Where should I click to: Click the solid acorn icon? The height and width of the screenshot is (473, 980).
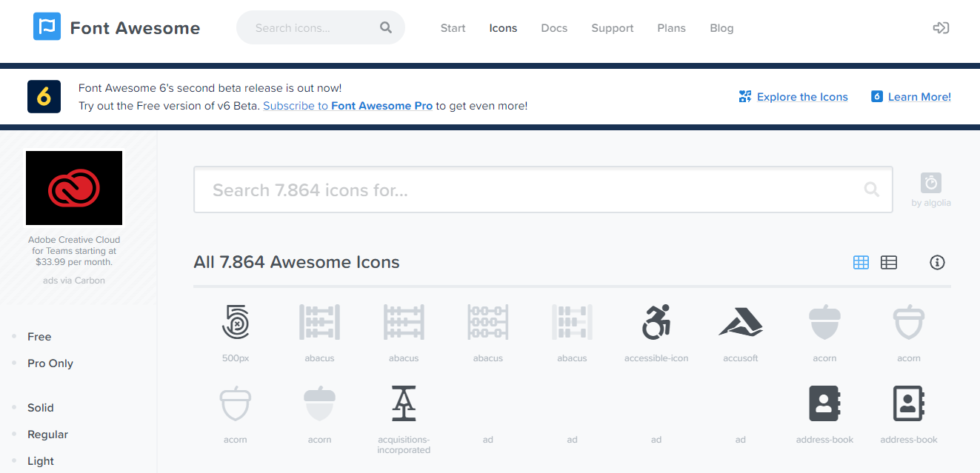[824, 321]
